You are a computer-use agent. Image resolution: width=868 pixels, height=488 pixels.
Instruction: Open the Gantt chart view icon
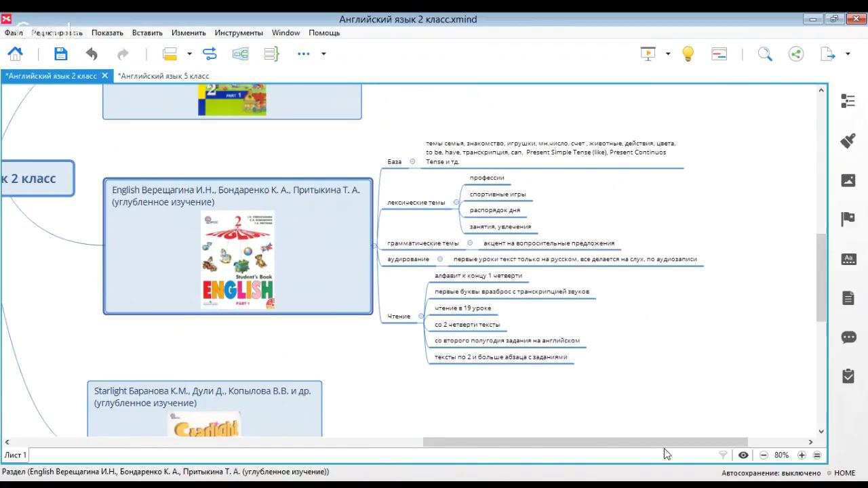(719, 54)
